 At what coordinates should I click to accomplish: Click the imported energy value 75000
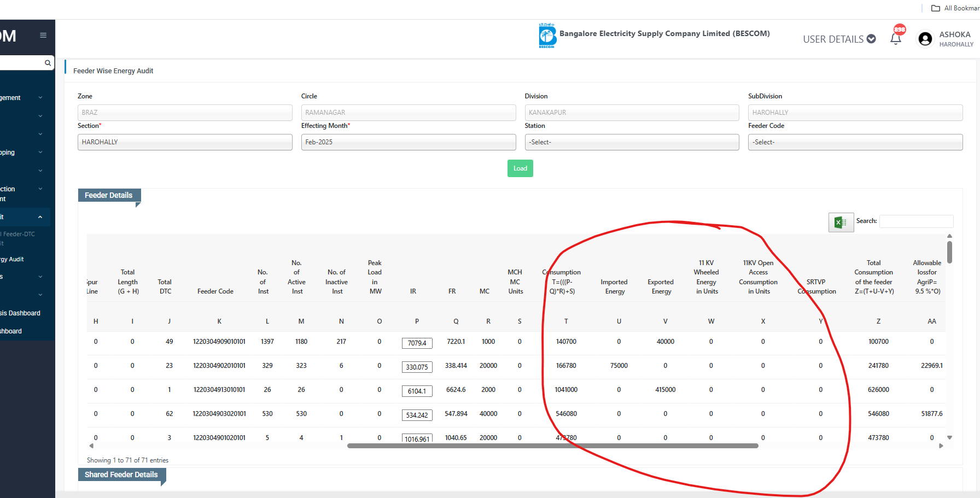click(619, 366)
